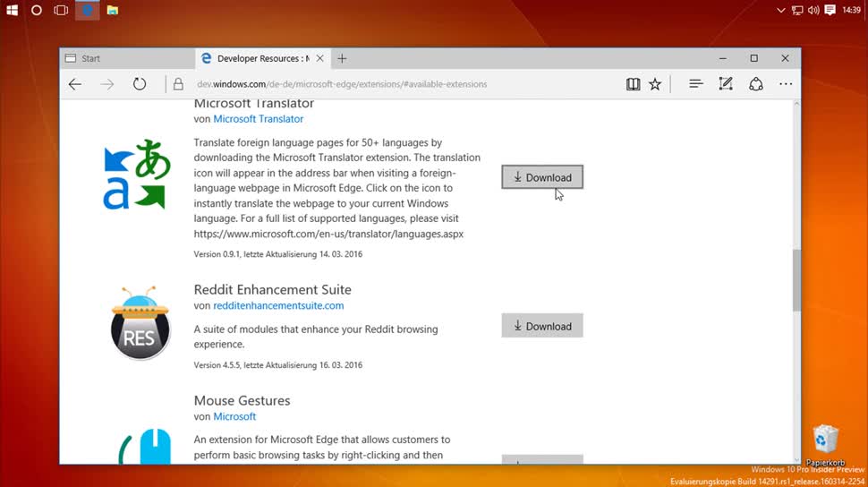
Task: Expand hidden system tray icons chevron
Action: [x=780, y=10]
